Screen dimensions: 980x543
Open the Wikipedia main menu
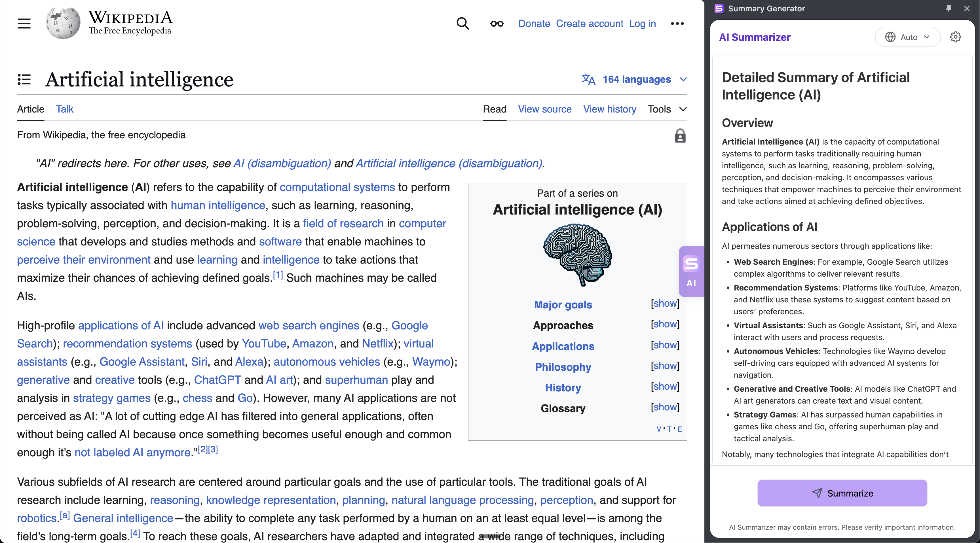pyautogui.click(x=24, y=23)
